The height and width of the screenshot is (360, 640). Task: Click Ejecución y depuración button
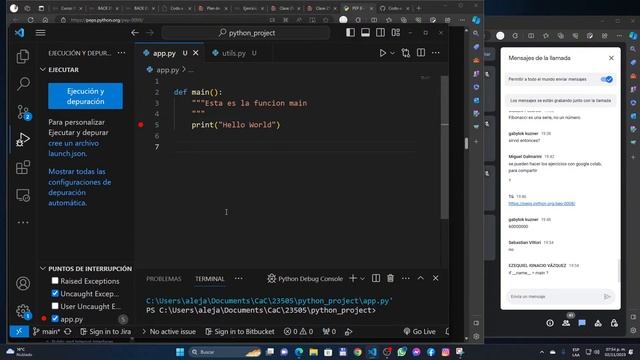click(85, 96)
